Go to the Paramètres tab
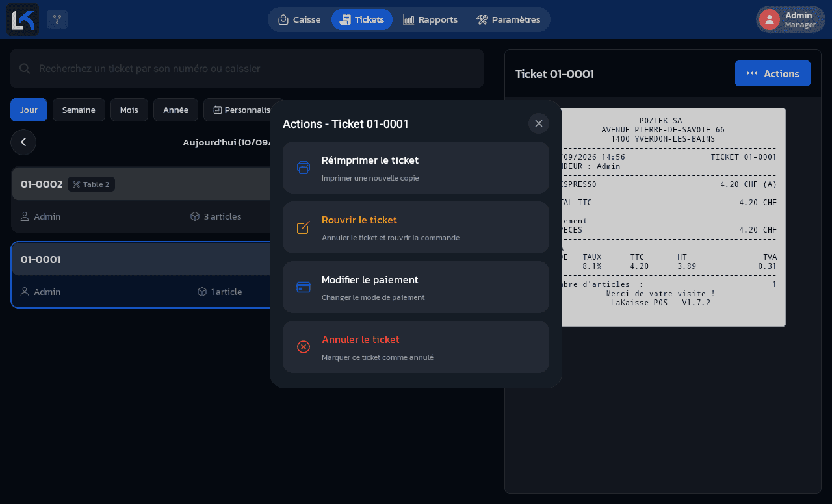Image resolution: width=832 pixels, height=504 pixels. 508,19
